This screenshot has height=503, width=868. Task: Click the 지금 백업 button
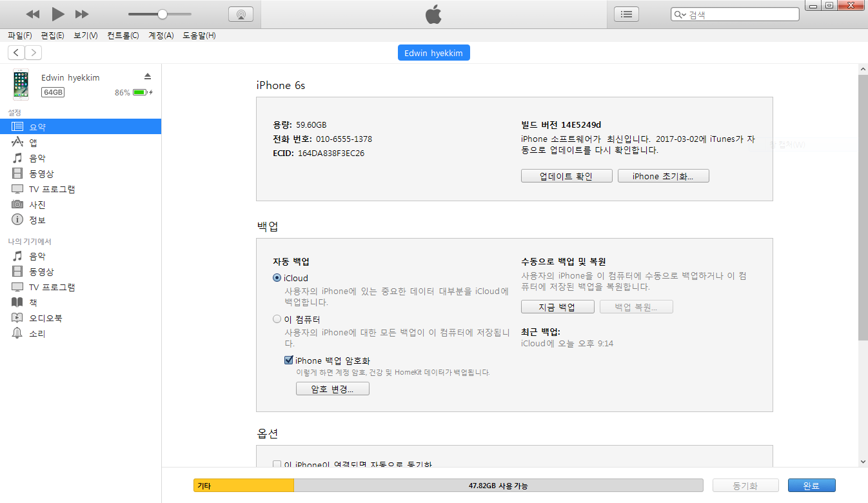pos(557,307)
